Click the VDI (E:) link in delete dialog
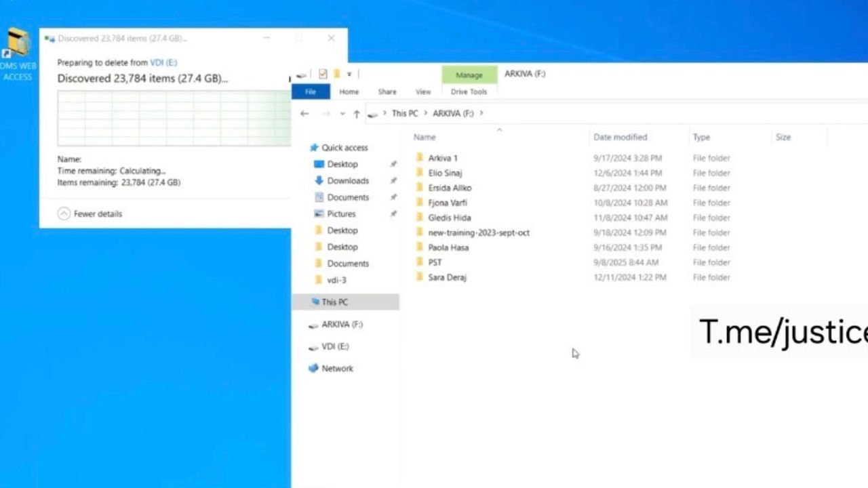The image size is (868, 488). click(x=163, y=62)
